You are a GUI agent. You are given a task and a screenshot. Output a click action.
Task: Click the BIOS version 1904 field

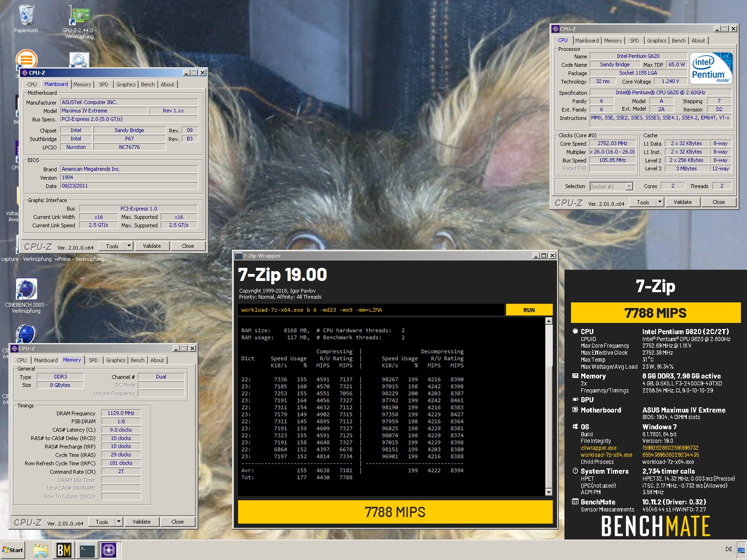pyautogui.click(x=129, y=177)
